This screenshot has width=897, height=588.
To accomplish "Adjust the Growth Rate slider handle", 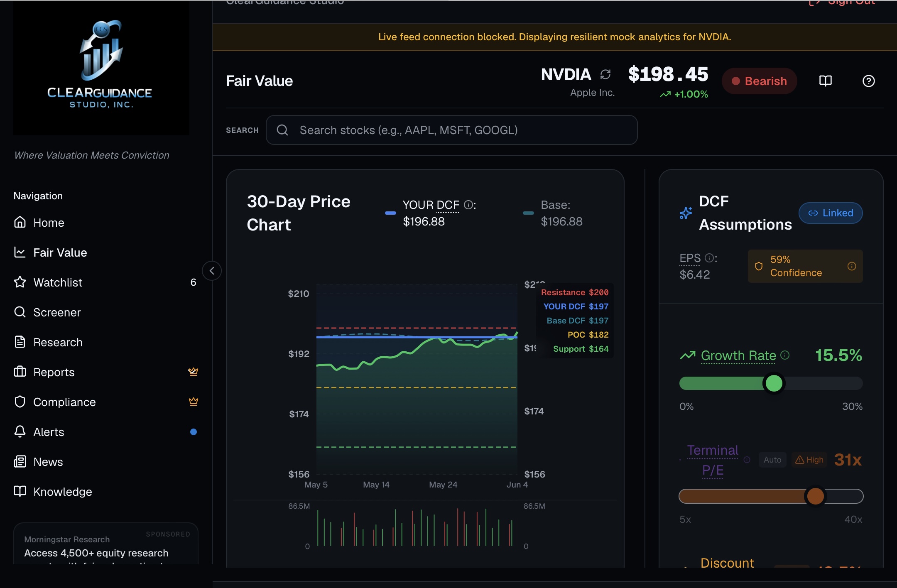I will point(774,383).
